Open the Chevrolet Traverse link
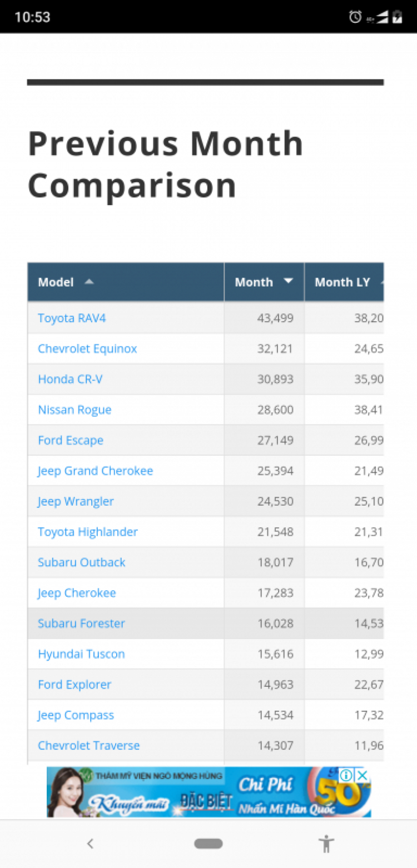Screen dimensions: 417x868 (89, 746)
